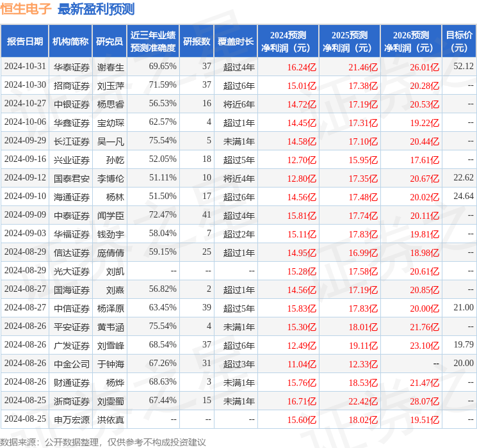477x448 pixels.
Task: Select the 国海证券 institution cell
Action: [x=72, y=289]
